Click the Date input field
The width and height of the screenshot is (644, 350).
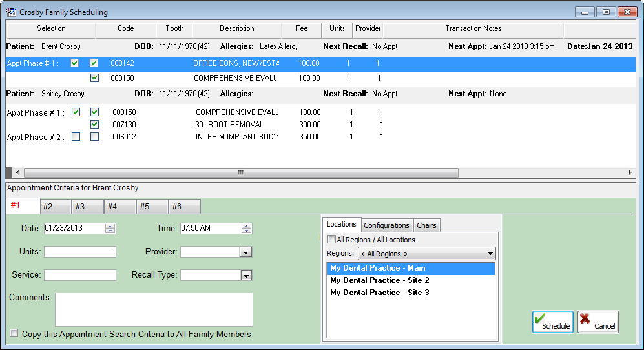click(75, 229)
